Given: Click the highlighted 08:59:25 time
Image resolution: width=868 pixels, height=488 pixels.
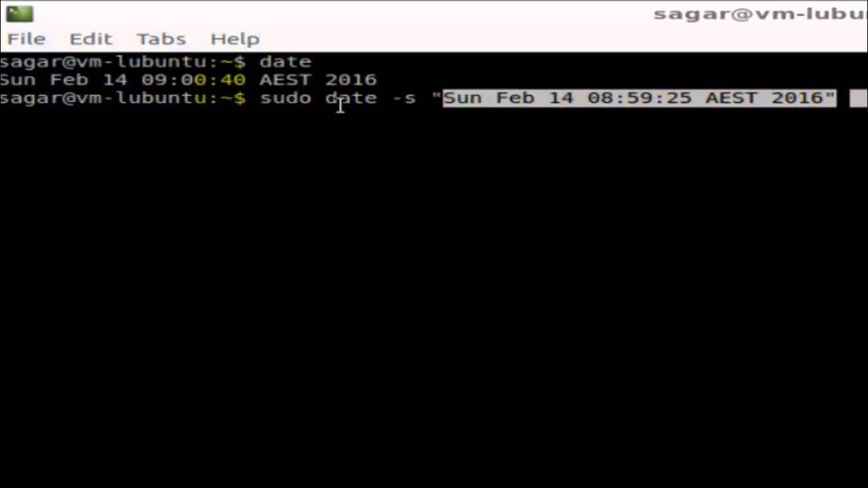Looking at the screenshot, I should tap(639, 98).
